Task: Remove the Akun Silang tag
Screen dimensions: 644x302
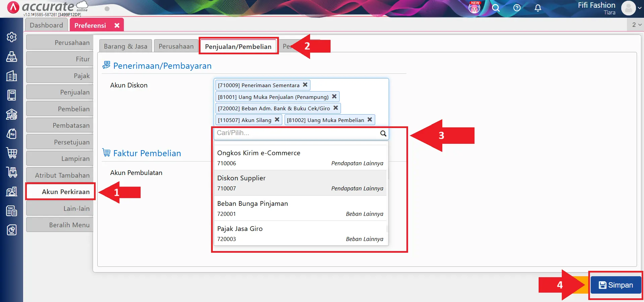Action: click(277, 120)
